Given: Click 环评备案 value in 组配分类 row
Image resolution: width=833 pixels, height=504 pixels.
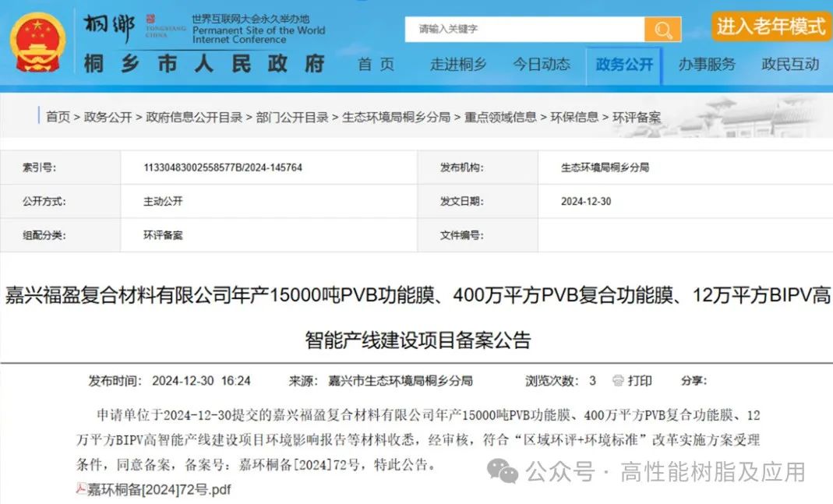Looking at the screenshot, I should 163,235.
